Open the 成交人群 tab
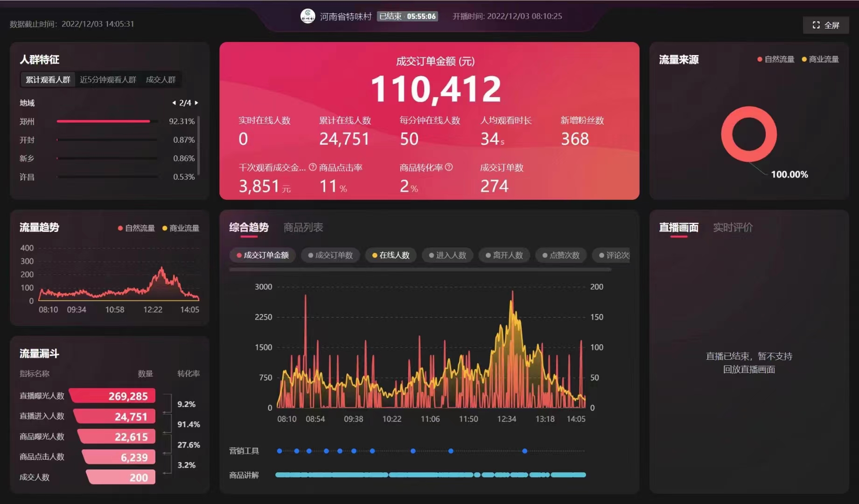This screenshot has height=504, width=859. [161, 80]
